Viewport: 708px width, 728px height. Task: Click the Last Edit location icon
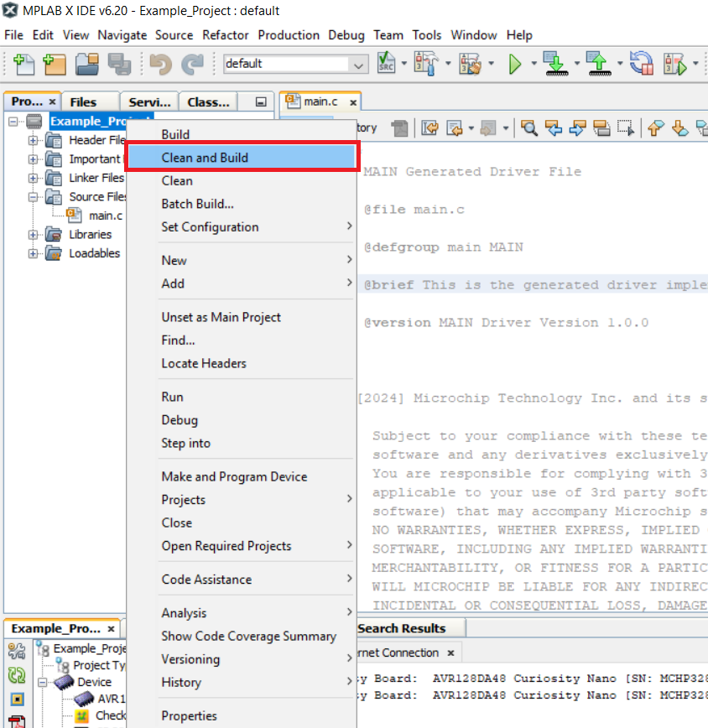point(429,127)
